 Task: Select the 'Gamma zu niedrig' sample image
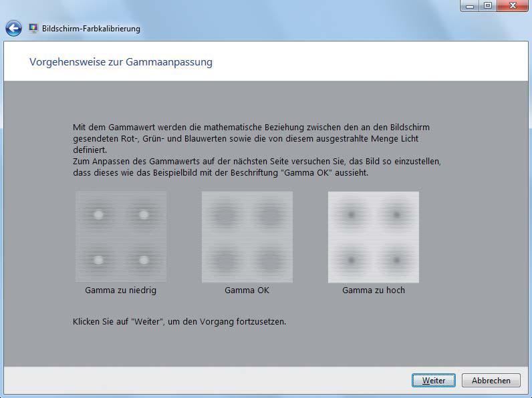pos(121,237)
